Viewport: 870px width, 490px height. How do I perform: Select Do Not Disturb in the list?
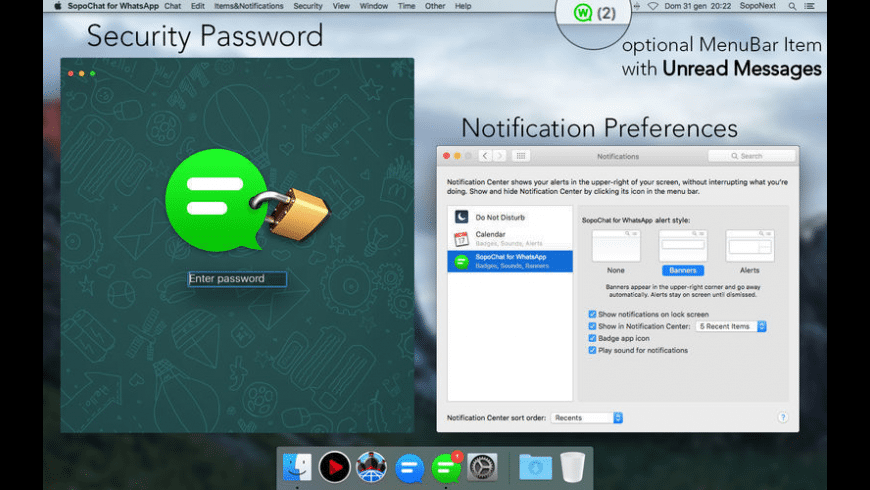[510, 217]
